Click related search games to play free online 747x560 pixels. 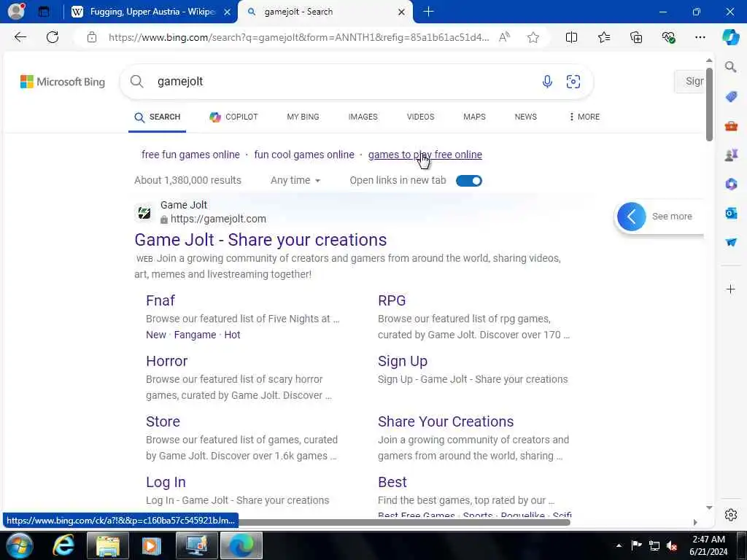tap(425, 155)
